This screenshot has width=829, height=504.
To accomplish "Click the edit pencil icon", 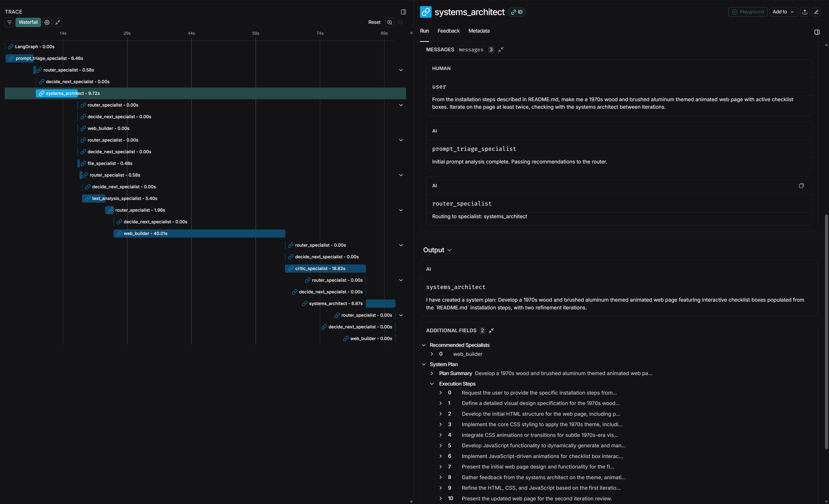I will 816,12.
